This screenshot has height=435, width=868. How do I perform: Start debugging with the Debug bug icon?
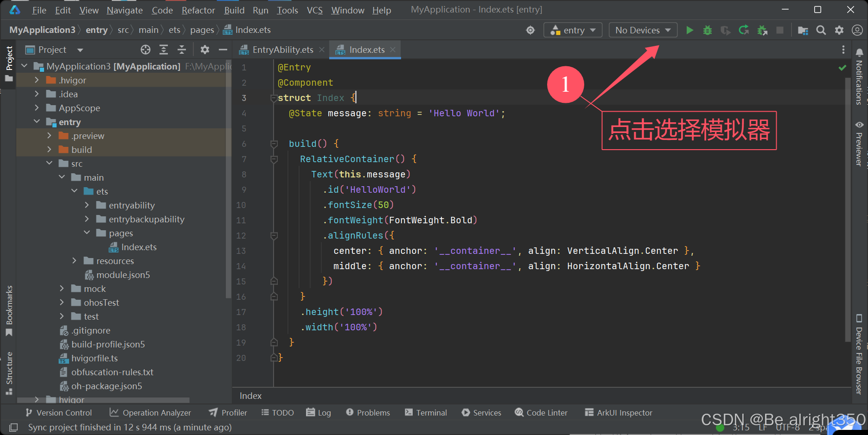(708, 30)
